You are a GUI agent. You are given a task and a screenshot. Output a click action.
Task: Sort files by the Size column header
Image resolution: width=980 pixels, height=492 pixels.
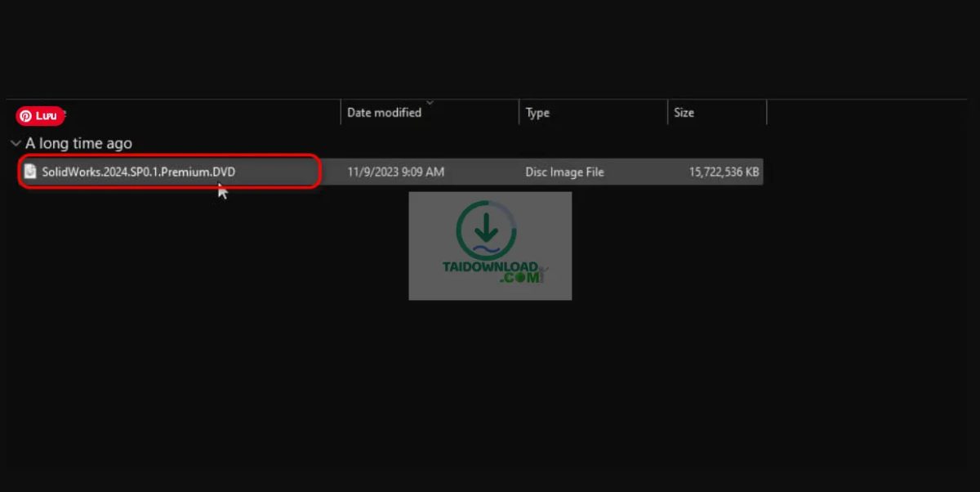684,113
